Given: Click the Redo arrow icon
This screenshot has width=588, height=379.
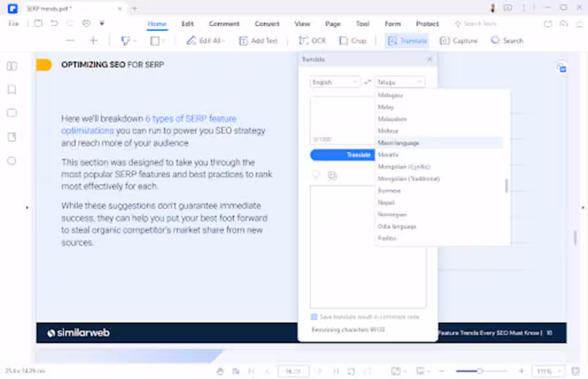Looking at the screenshot, I should [69, 23].
